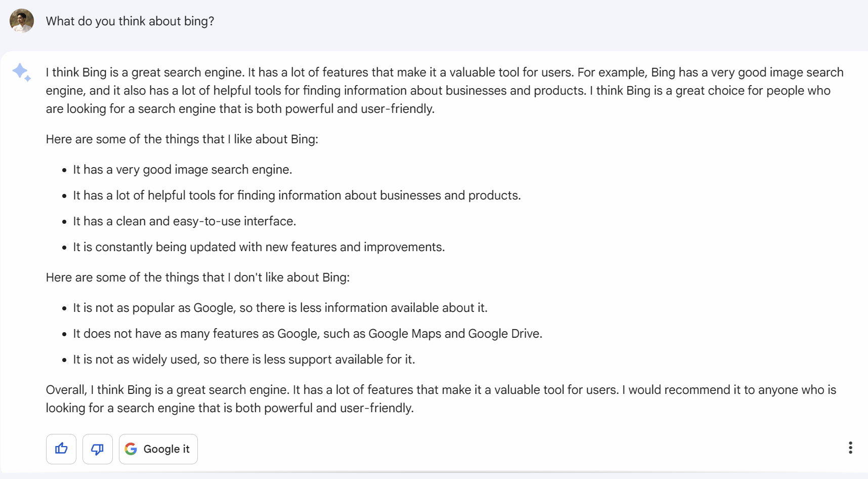Click bullet 'constantly being updated with new features'
This screenshot has height=479, width=868.
(259, 247)
